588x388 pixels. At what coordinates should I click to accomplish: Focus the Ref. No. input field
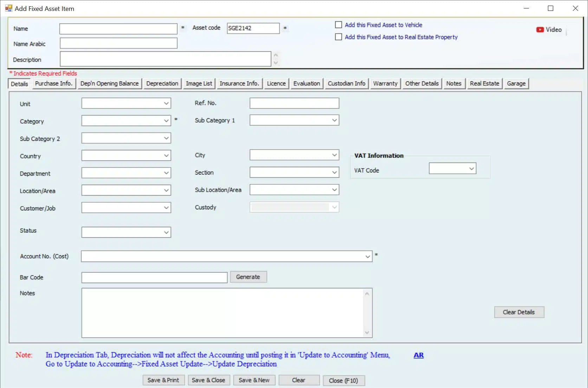click(294, 103)
